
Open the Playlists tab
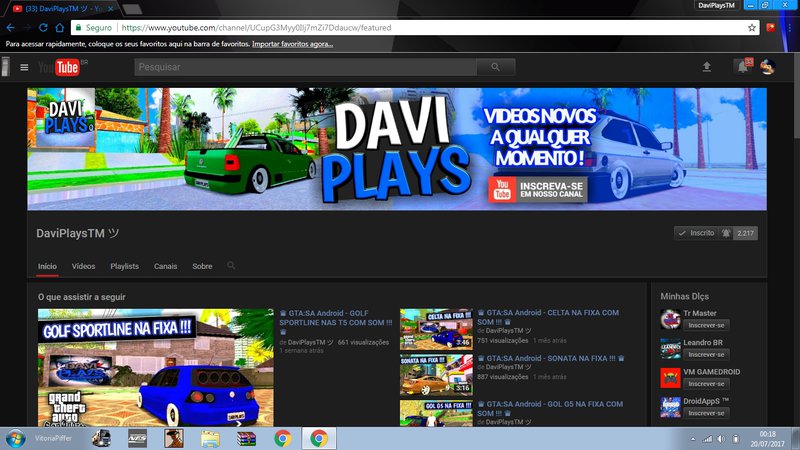[x=124, y=266]
